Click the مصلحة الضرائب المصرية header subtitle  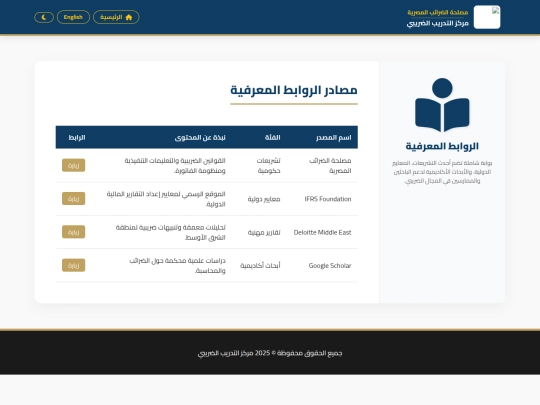438,12
